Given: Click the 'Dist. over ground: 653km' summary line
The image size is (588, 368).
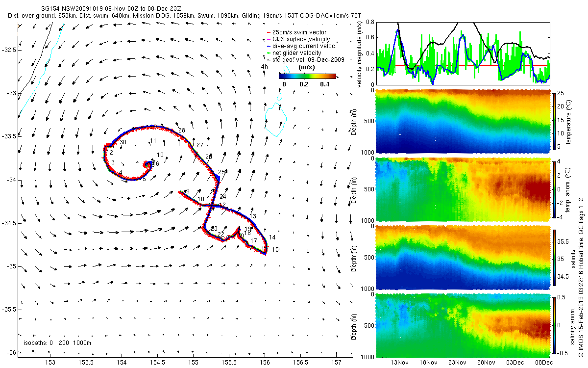Looking at the screenshot, I should pos(185,16).
